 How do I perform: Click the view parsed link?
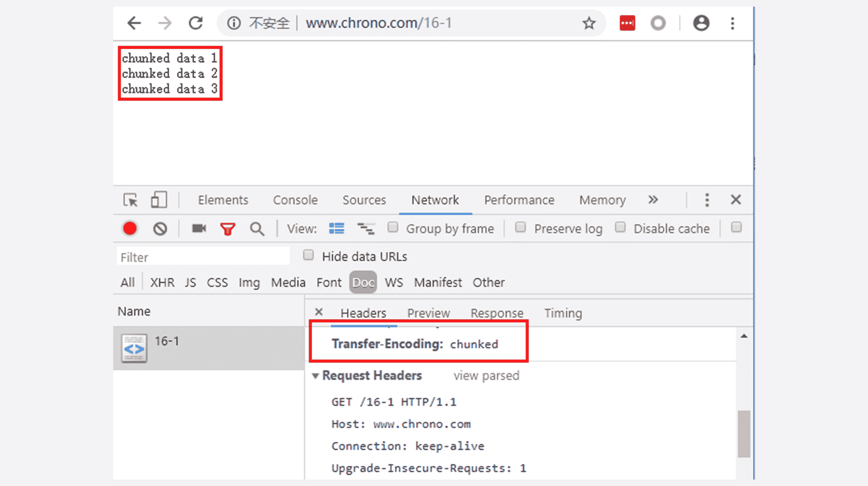coord(486,376)
